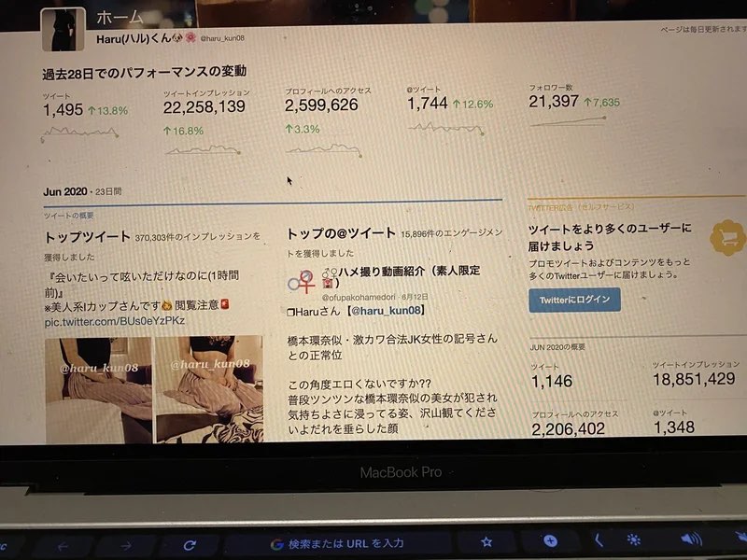Viewport: 747px width, 560px height.
Task: Select the ホーム tab in header
Action: [x=120, y=17]
